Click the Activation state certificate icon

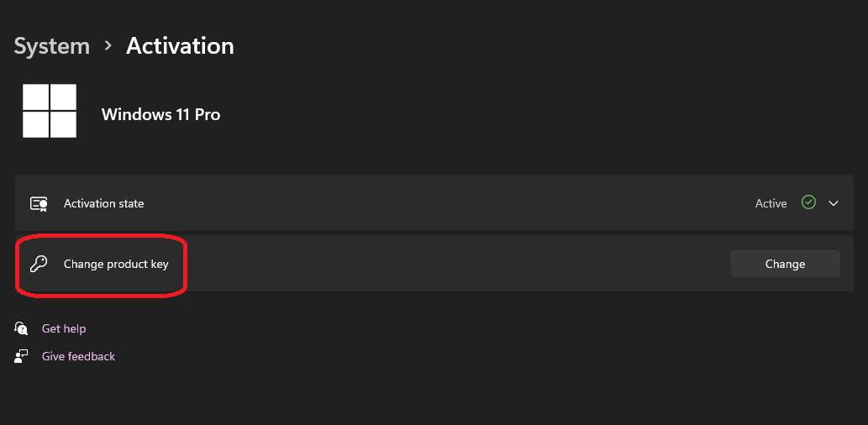39,203
